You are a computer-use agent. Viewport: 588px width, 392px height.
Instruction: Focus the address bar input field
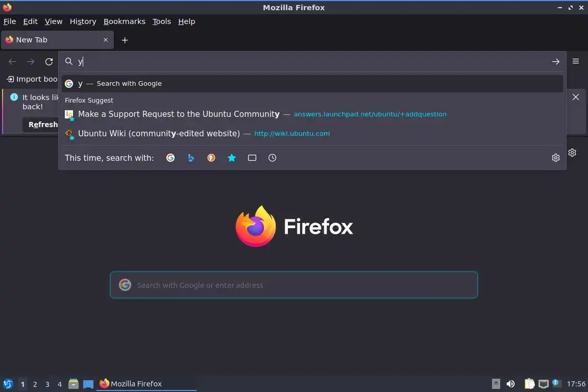tap(313, 62)
